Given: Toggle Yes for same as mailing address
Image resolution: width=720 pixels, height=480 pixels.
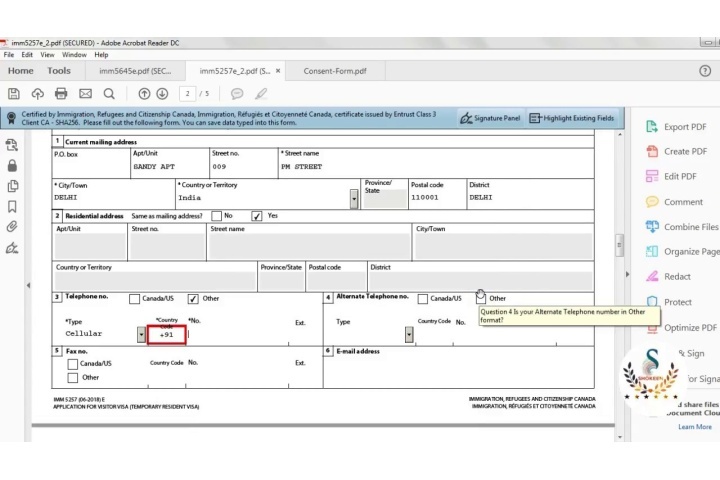Looking at the screenshot, I should pyautogui.click(x=257, y=215).
